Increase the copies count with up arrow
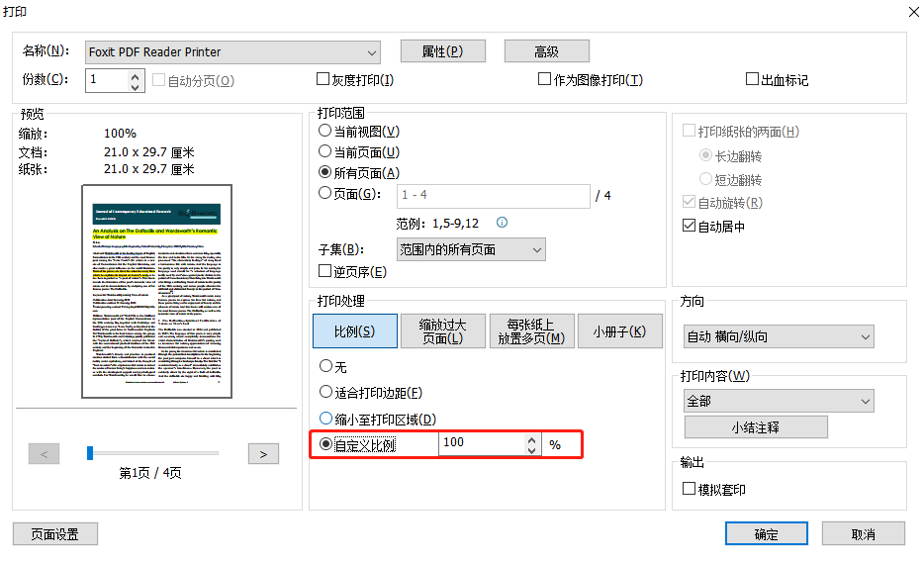Viewport: 924px width, 564px height. point(136,75)
